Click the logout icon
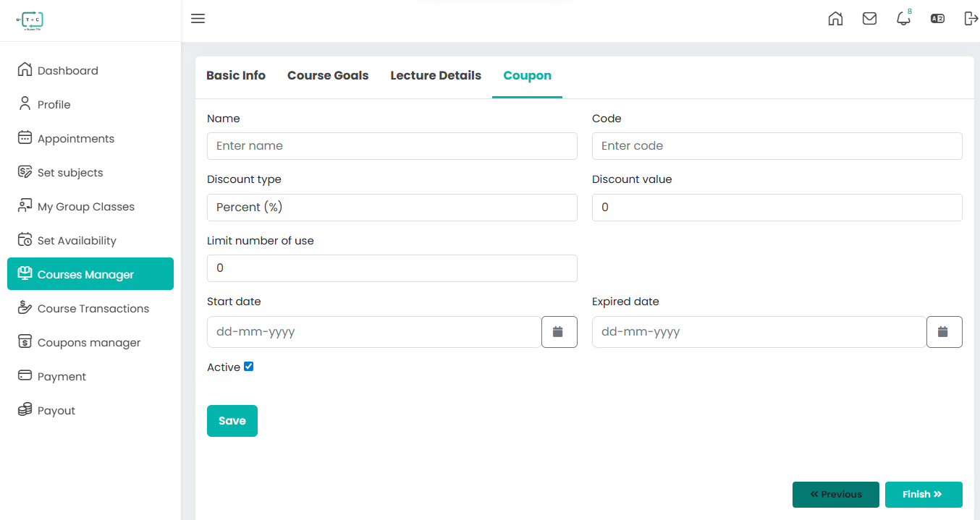The image size is (980, 520). (971, 19)
